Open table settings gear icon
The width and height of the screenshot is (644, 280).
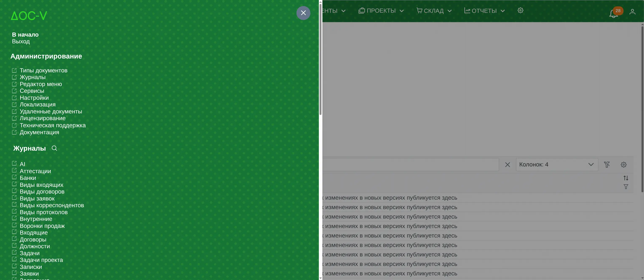[624, 165]
